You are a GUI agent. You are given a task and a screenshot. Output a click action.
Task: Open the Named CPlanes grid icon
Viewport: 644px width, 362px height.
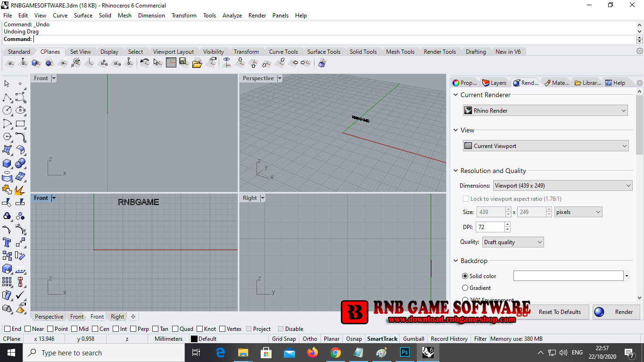171,62
